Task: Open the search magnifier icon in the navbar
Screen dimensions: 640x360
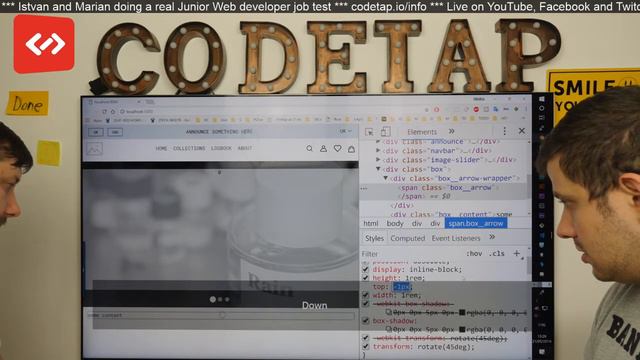Action: (x=309, y=149)
